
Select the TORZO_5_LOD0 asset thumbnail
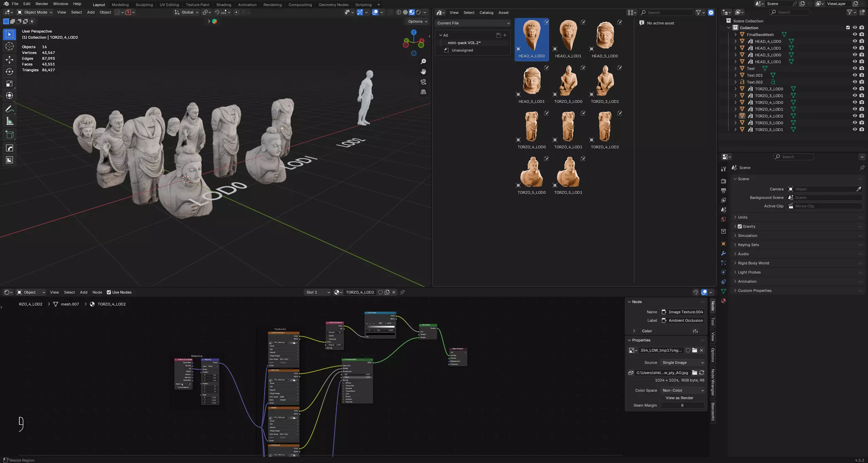(x=532, y=172)
